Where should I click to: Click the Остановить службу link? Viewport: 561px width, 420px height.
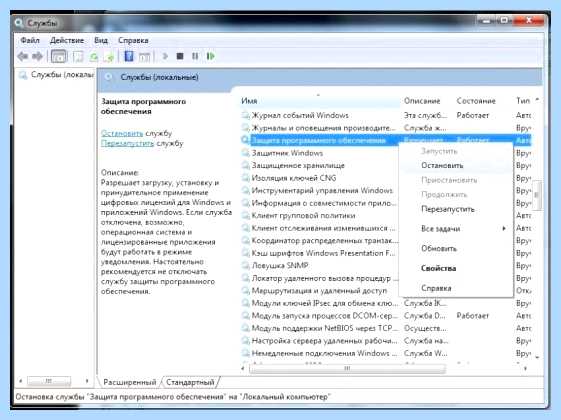(x=122, y=133)
